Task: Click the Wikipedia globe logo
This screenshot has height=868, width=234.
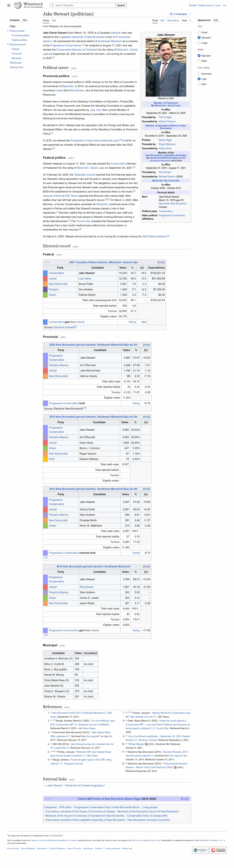Action: pos(18,5)
